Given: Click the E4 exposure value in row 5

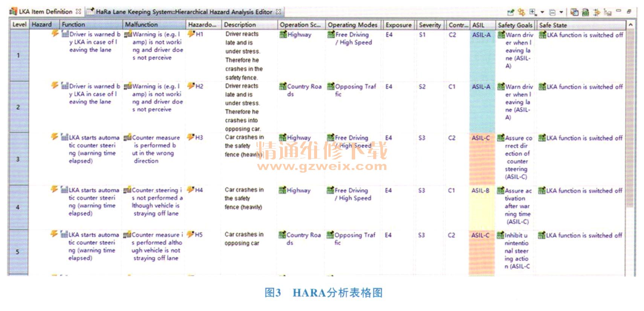Looking at the screenshot, I should (388, 235).
